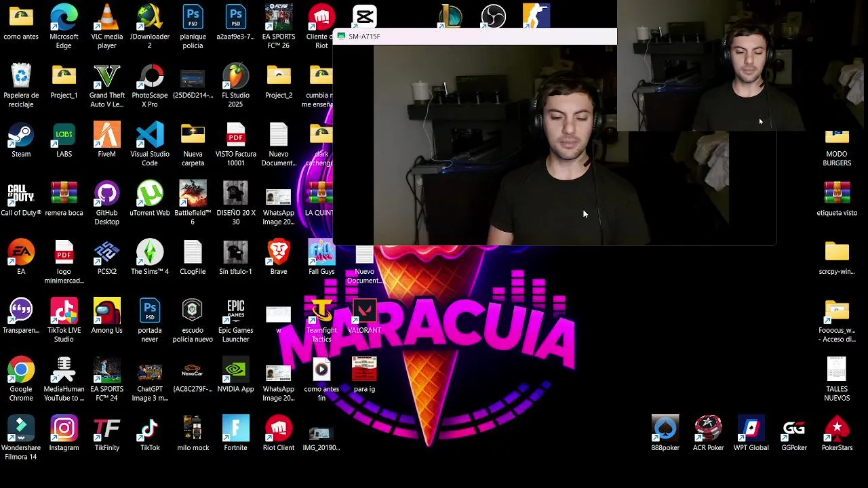This screenshot has height=488, width=868.
Task: Launch VLC media player shortcut
Action: (x=107, y=26)
